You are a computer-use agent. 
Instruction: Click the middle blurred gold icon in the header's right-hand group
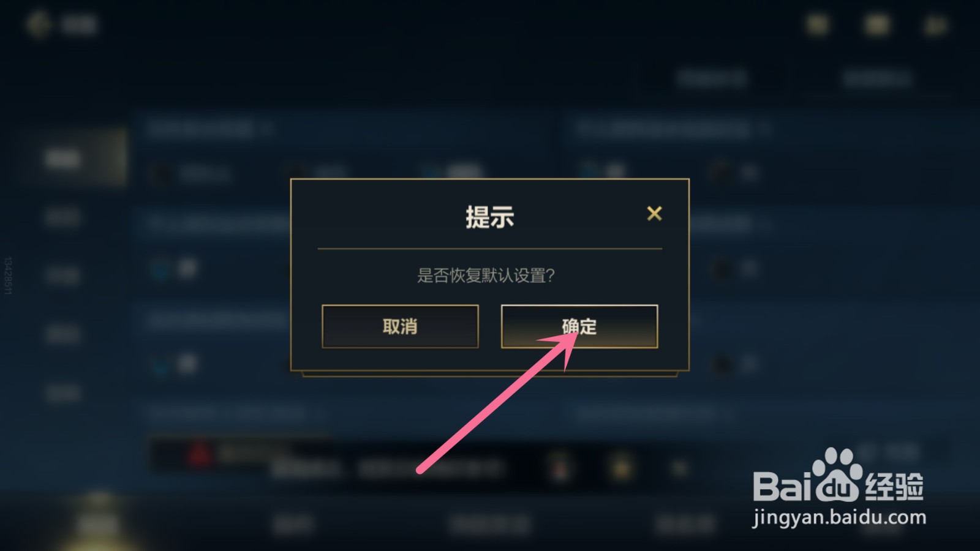(x=876, y=25)
